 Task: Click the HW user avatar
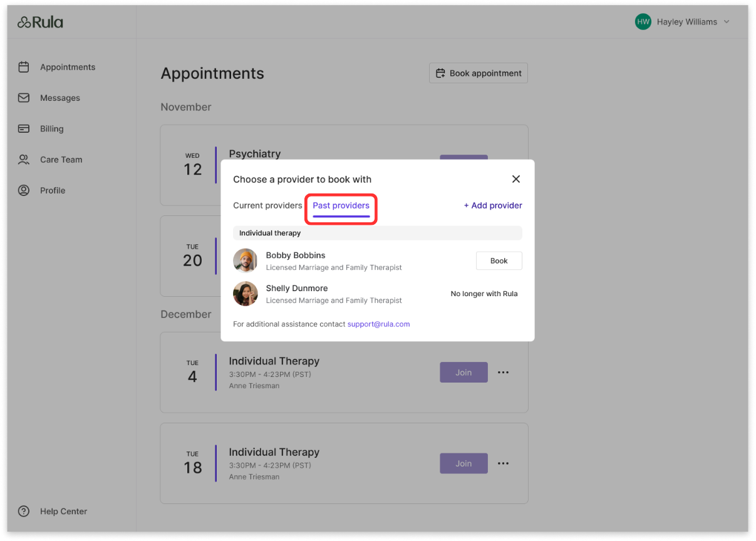coord(643,22)
